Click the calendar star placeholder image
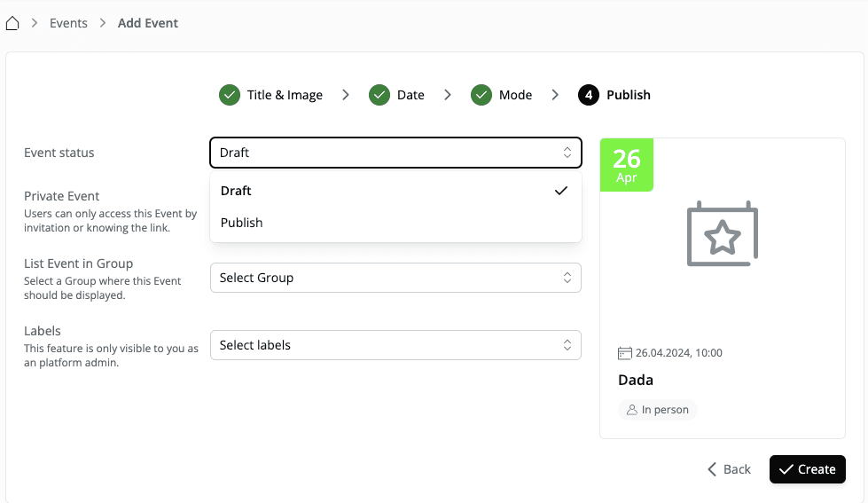The width and height of the screenshot is (868, 503). coord(723,234)
